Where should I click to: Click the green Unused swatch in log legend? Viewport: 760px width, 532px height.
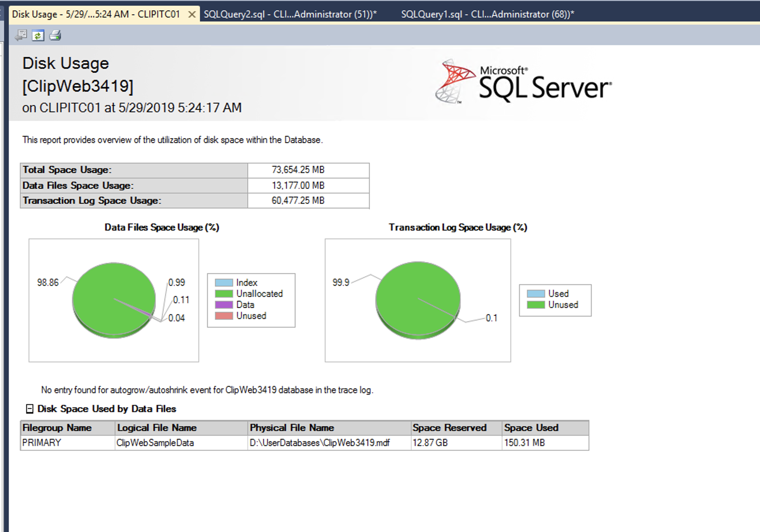tap(536, 305)
